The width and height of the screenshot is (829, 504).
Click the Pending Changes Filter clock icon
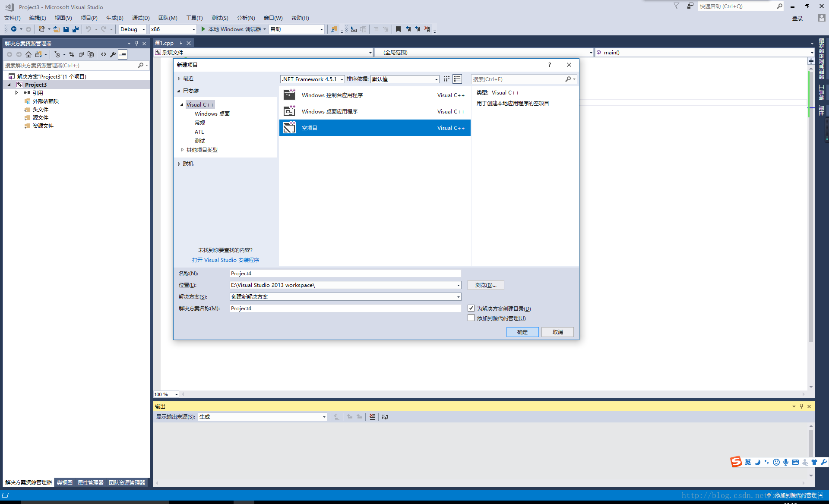pos(57,54)
